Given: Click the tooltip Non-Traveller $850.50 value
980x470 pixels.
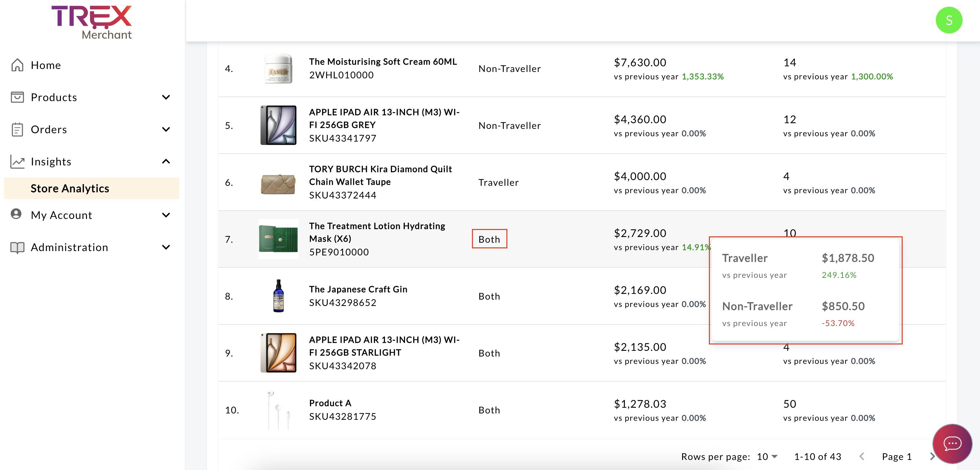Looking at the screenshot, I should (x=843, y=306).
